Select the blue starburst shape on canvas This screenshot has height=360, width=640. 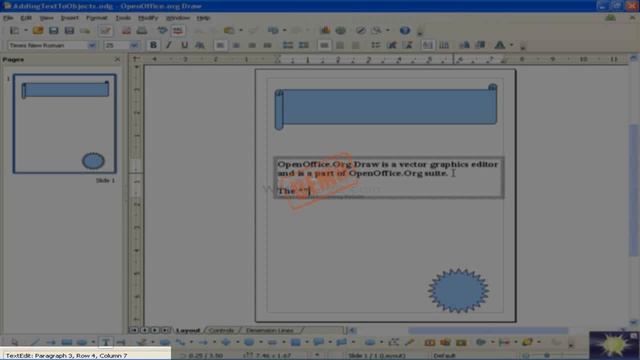[458, 291]
